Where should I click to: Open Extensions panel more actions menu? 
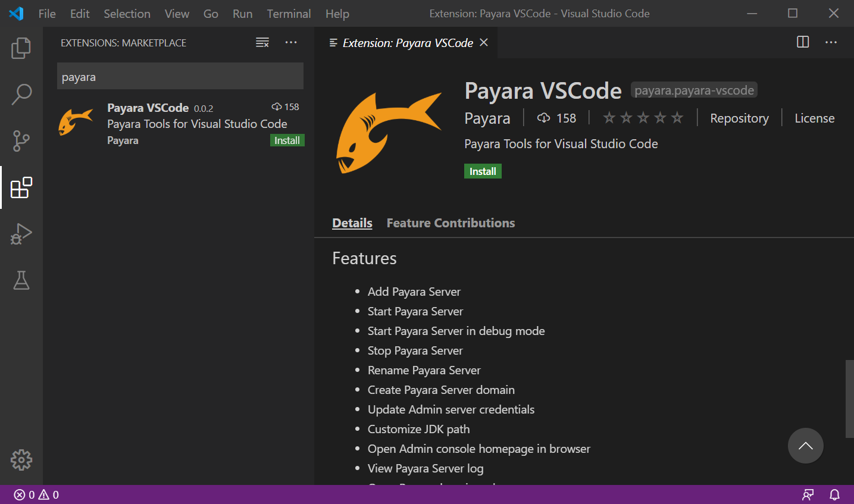click(291, 43)
